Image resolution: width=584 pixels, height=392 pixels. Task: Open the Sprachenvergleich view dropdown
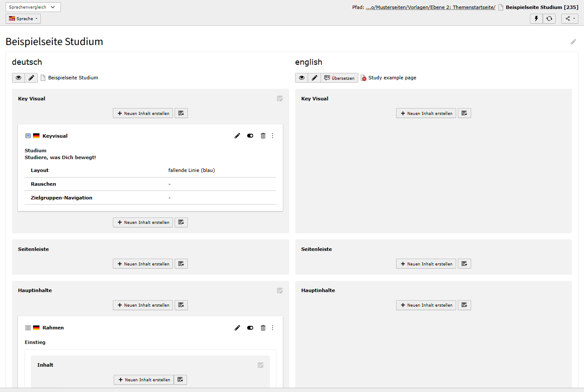(33, 7)
